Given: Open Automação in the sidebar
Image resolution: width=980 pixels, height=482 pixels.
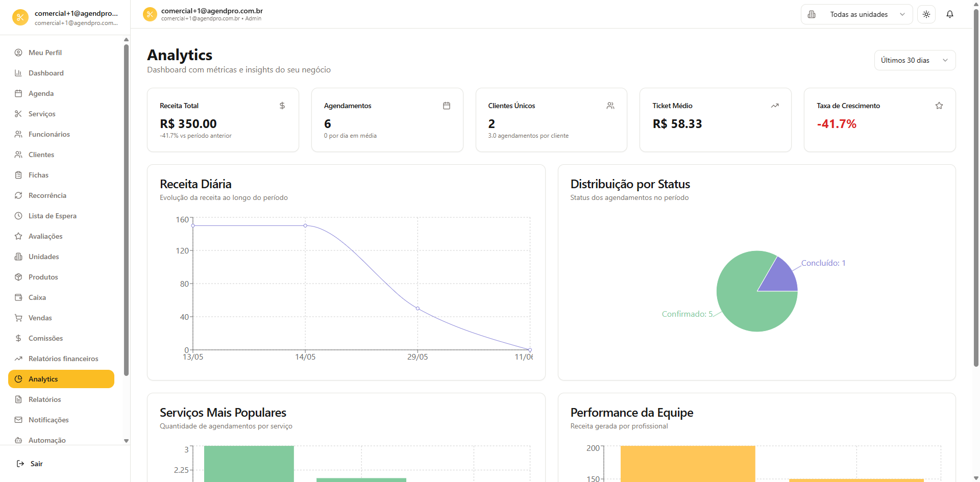Looking at the screenshot, I should pos(61,440).
